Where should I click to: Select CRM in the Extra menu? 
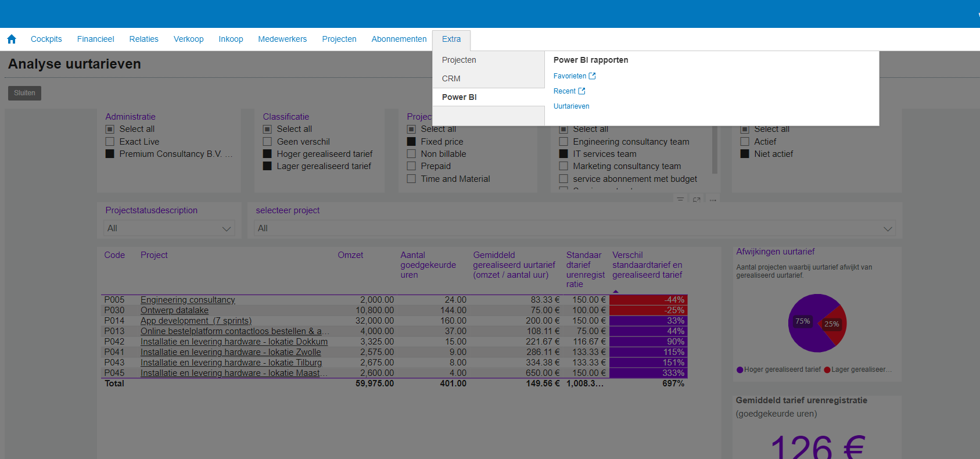pyautogui.click(x=451, y=78)
